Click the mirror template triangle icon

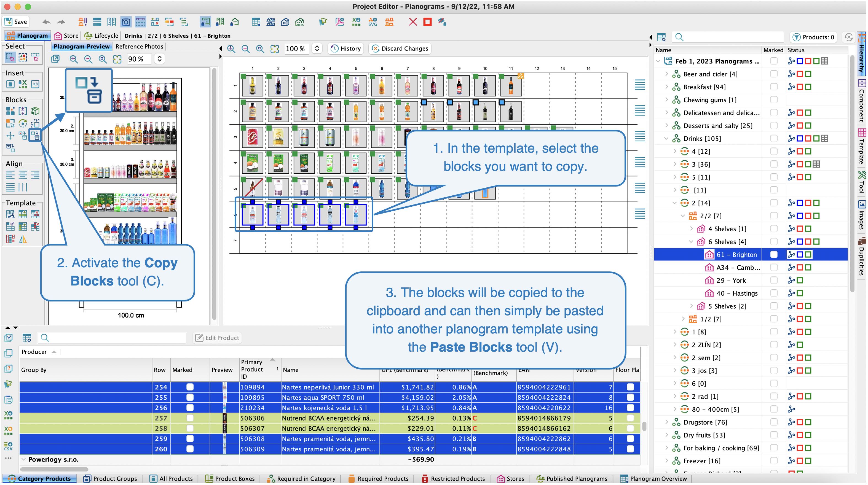tap(23, 239)
